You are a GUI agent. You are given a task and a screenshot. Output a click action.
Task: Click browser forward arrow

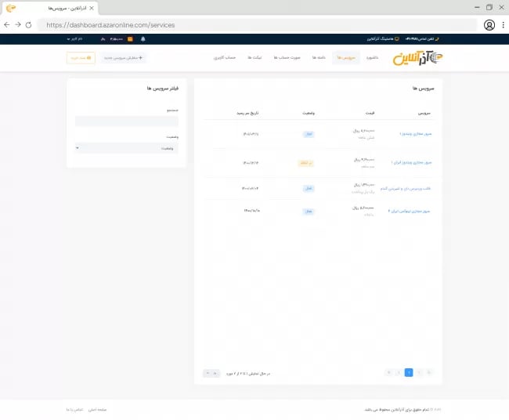click(x=18, y=25)
